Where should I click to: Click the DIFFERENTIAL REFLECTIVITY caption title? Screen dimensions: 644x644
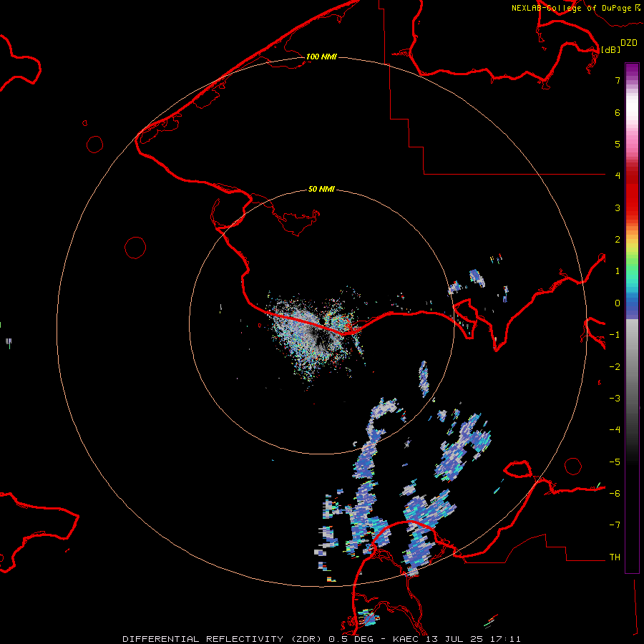[x=203, y=639]
